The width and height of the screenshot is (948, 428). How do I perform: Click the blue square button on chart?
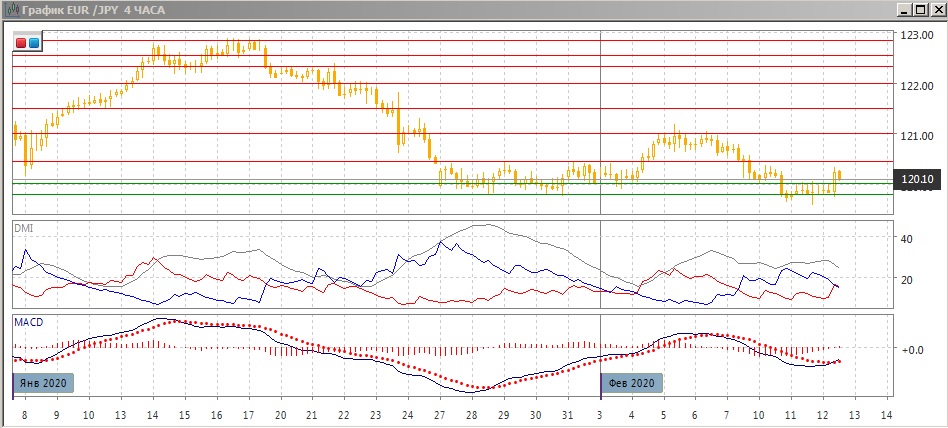[34, 43]
